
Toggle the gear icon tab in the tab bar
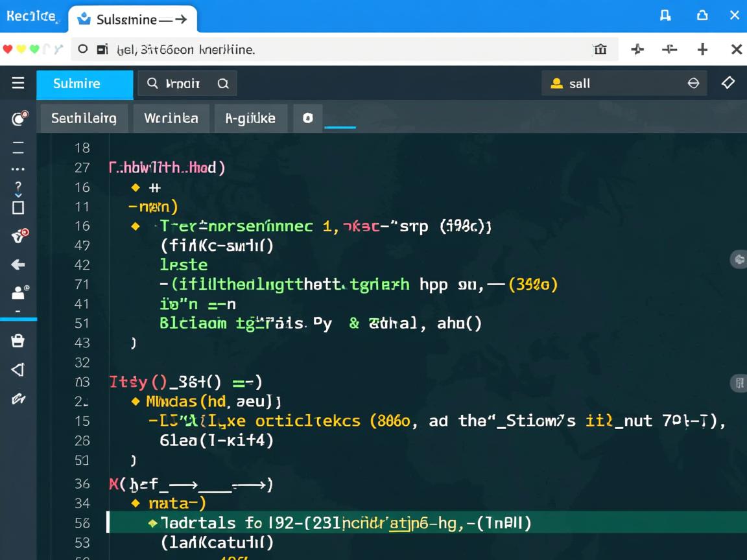(307, 118)
